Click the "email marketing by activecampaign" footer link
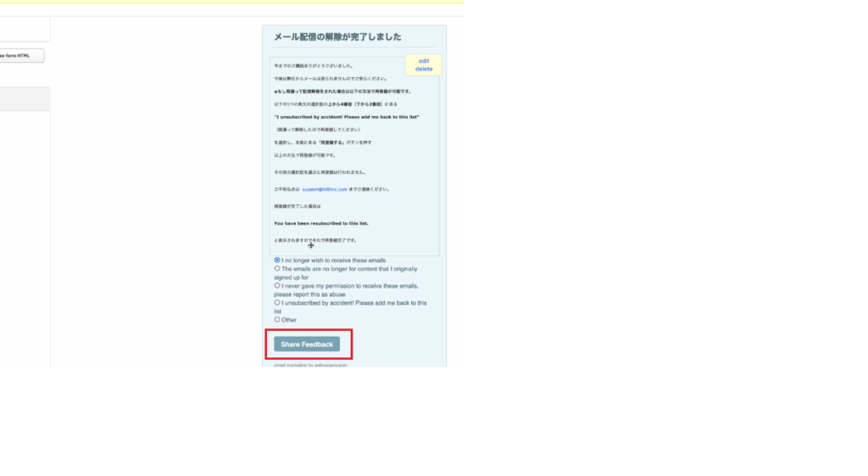Image resolution: width=868 pixels, height=476 pixels. [310, 365]
